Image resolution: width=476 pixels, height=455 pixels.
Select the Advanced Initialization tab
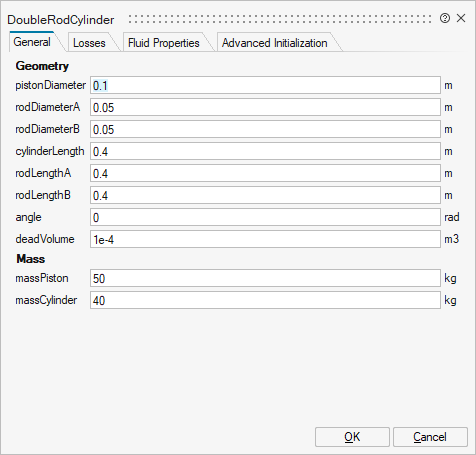pos(275,43)
